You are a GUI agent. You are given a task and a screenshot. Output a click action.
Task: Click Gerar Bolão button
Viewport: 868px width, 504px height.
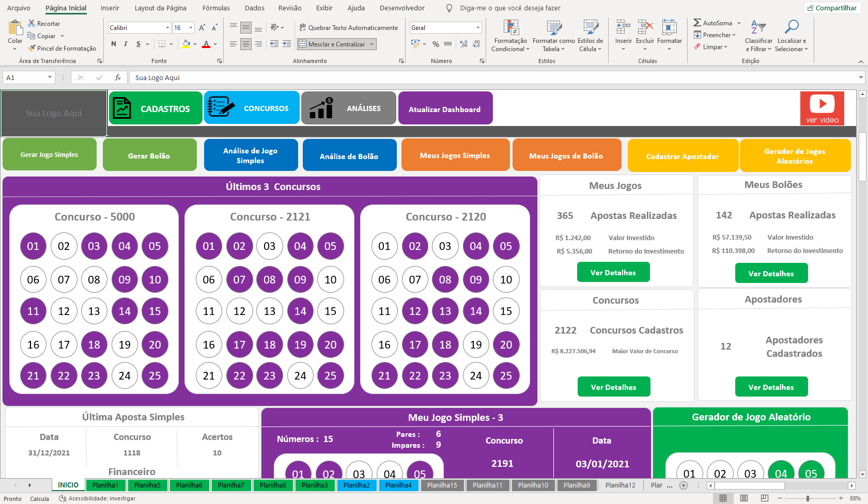click(149, 155)
